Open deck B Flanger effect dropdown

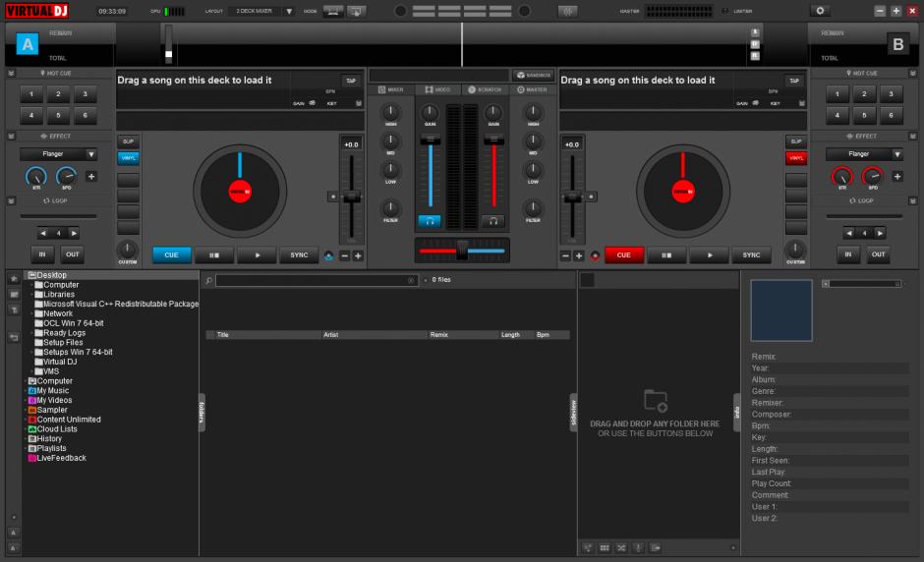[x=864, y=153]
